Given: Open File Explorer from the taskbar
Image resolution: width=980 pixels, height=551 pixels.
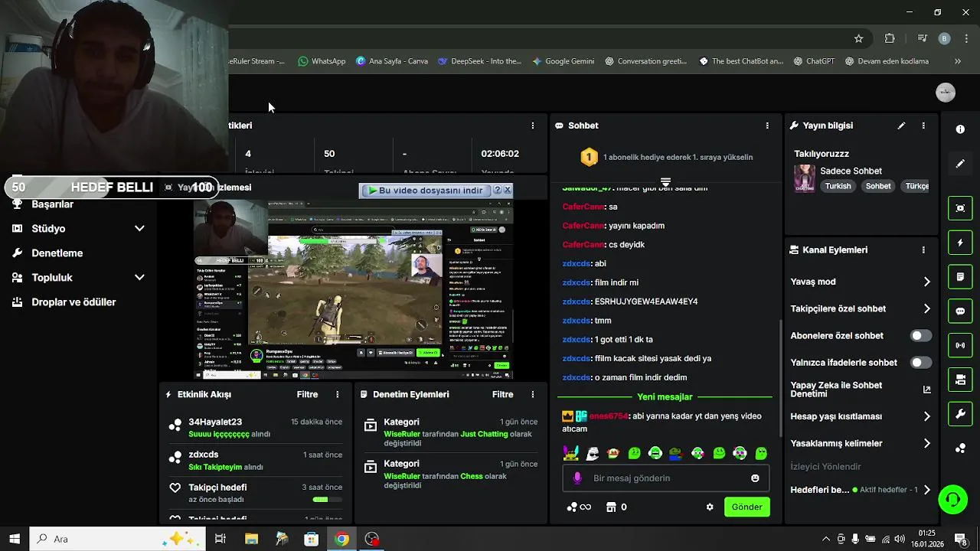Looking at the screenshot, I should pyautogui.click(x=251, y=539).
